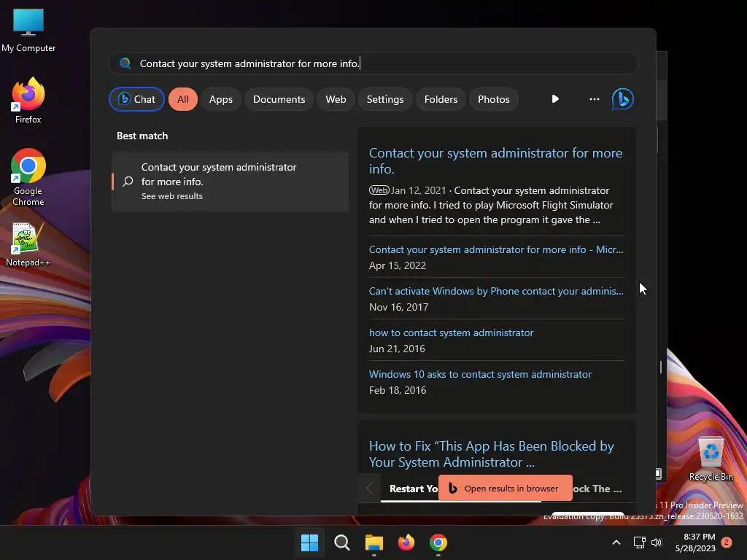Open Firefox from taskbar
The height and width of the screenshot is (560, 747).
click(x=406, y=542)
